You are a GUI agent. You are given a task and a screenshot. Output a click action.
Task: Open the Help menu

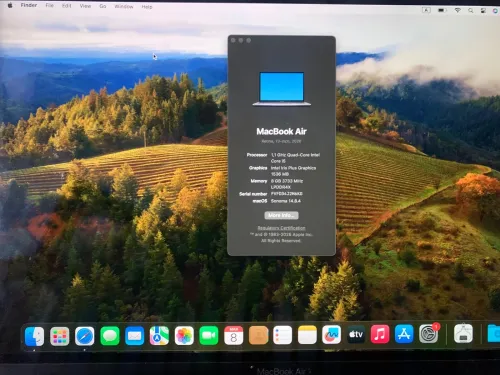(147, 7)
